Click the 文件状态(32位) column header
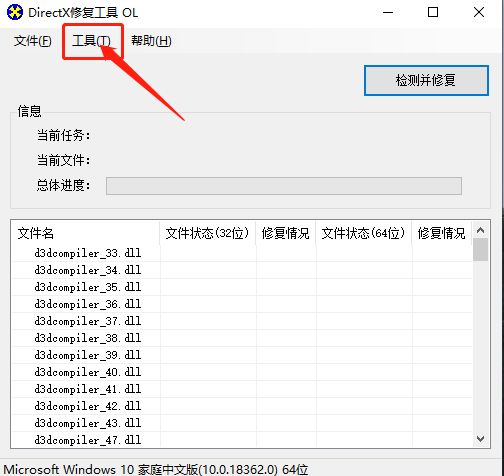504x476 pixels. 208,233
